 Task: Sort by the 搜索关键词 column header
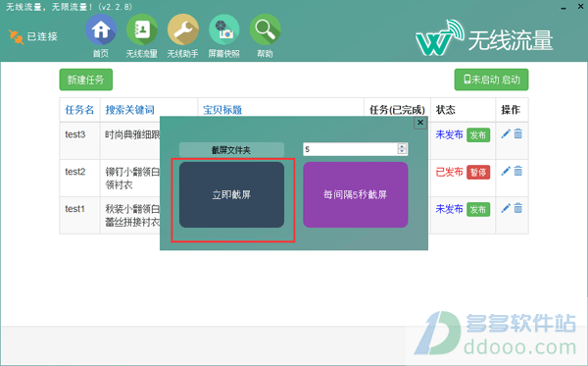click(129, 110)
